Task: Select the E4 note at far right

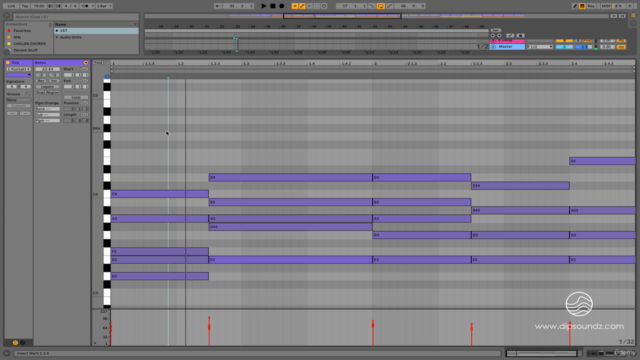Action: [602, 161]
